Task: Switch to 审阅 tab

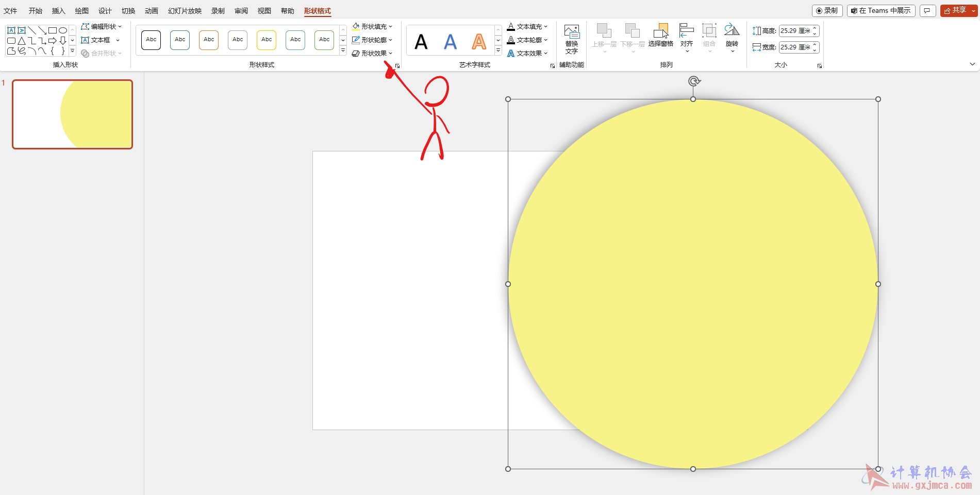Action: (x=241, y=11)
